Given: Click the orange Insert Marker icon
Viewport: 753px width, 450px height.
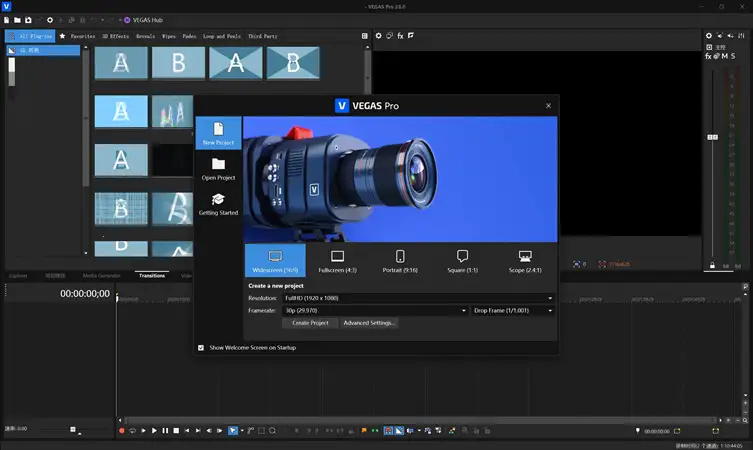Looking at the screenshot, I should pyautogui.click(x=364, y=430).
